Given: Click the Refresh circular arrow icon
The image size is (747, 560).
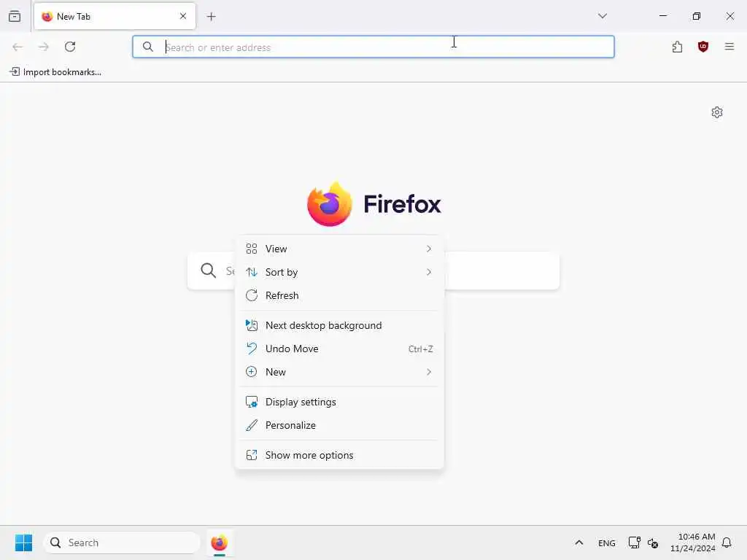Looking at the screenshot, I should click(x=252, y=296).
